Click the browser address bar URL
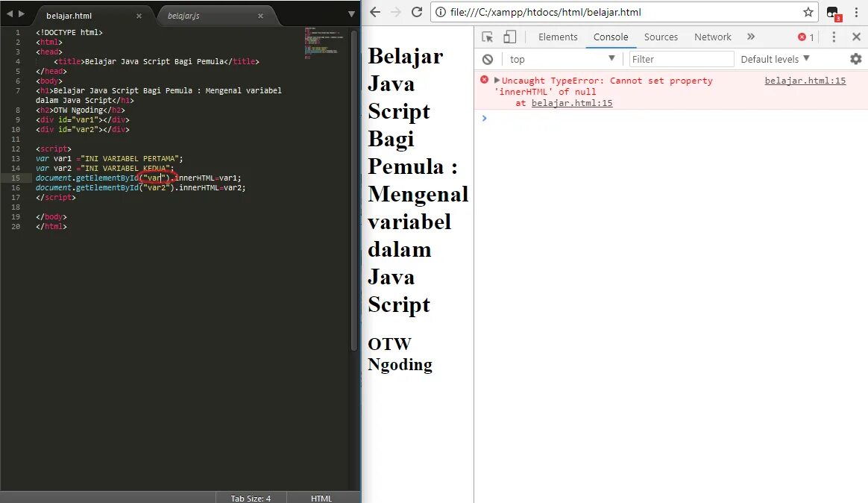Viewport: 868px width, 503px height. click(x=545, y=12)
